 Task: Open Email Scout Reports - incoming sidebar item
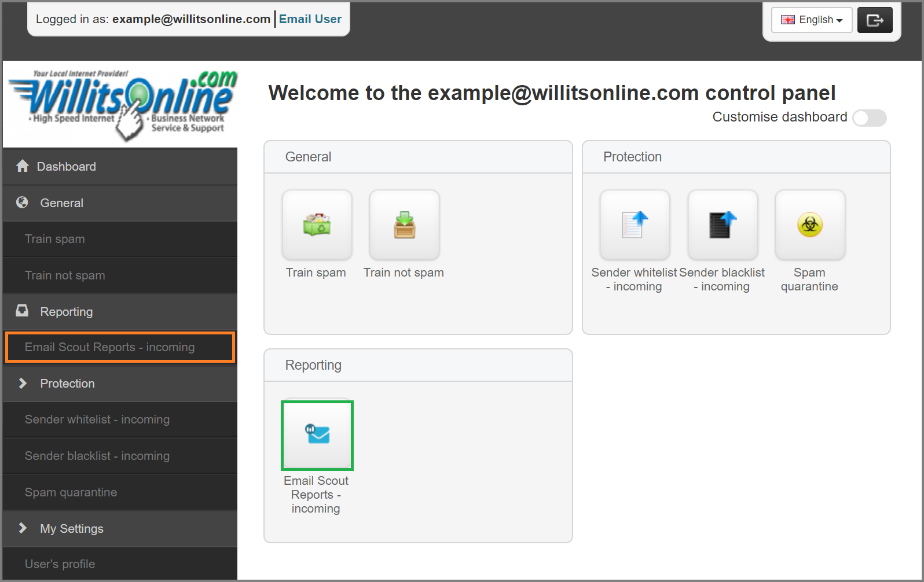(120, 347)
